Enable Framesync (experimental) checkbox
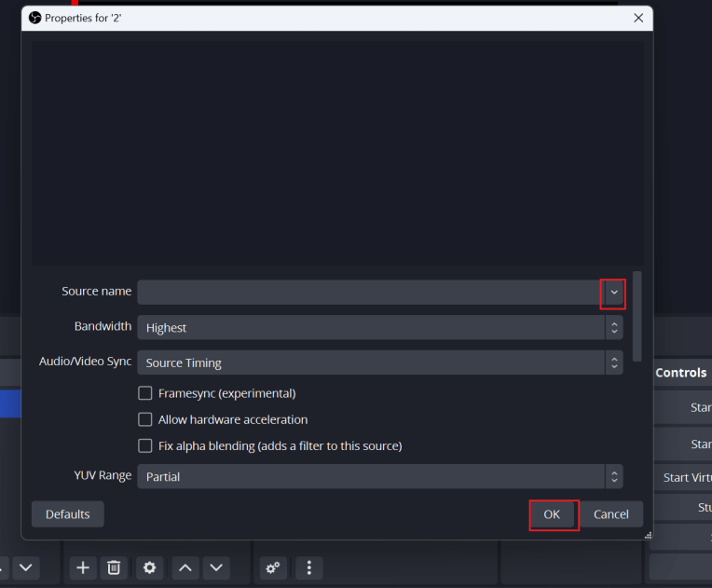The width and height of the screenshot is (712, 588). point(145,393)
